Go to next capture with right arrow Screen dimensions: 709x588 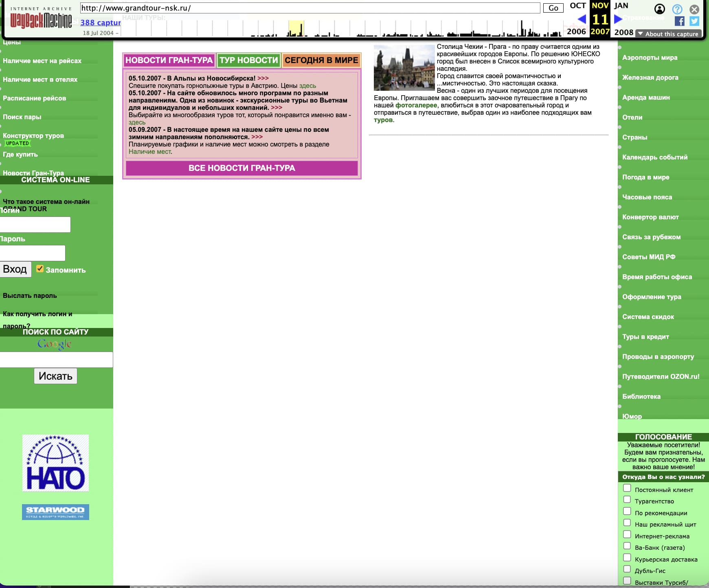click(x=618, y=19)
